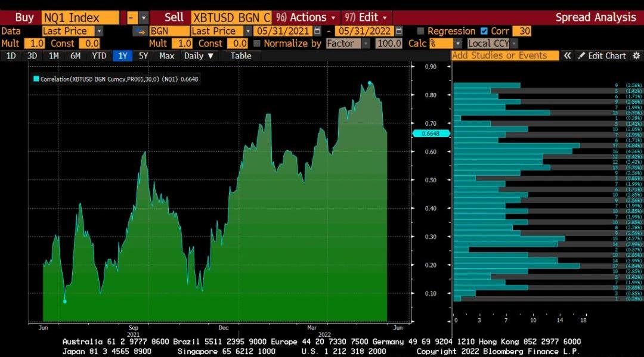Image resolution: width=644 pixels, height=357 pixels.
Task: Open the start date calendar picker icon
Action: [317, 31]
